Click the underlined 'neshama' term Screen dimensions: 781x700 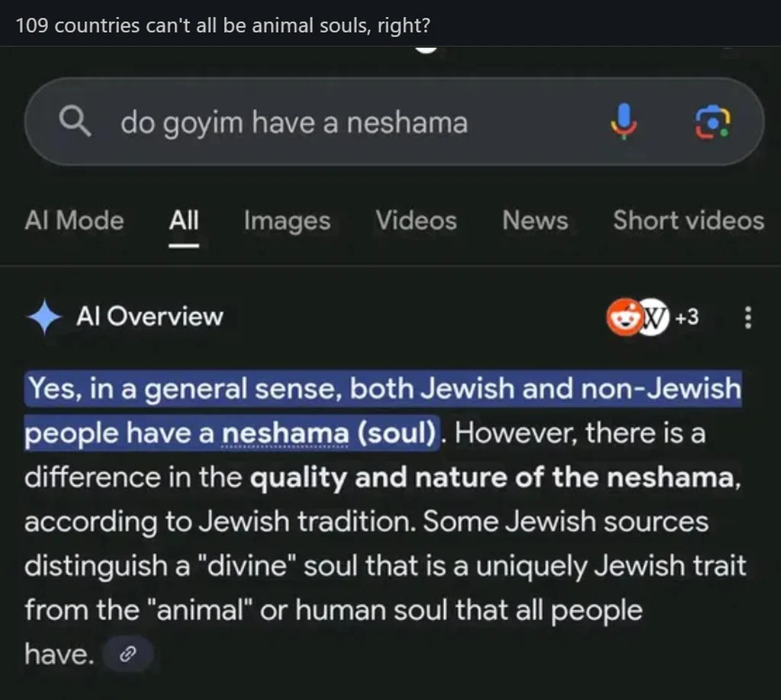click(x=284, y=433)
